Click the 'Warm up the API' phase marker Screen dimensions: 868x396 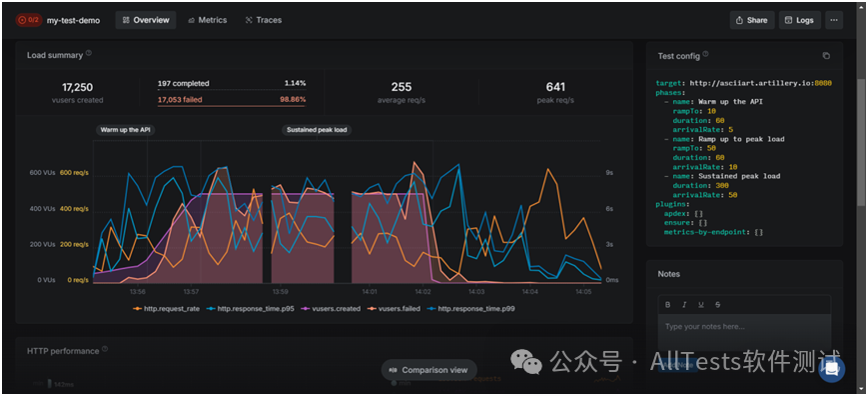[126, 130]
